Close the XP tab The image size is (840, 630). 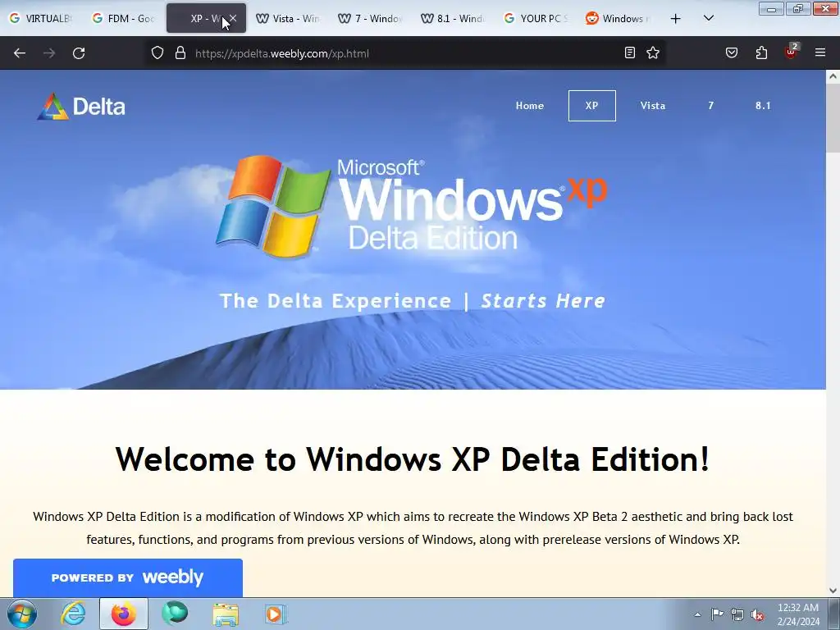[233, 18]
